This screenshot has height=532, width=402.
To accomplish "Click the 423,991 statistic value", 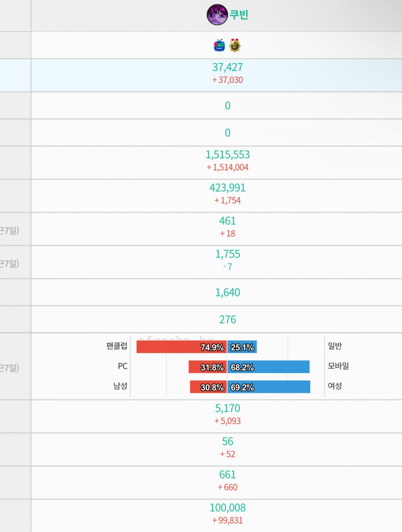I will (x=227, y=188).
